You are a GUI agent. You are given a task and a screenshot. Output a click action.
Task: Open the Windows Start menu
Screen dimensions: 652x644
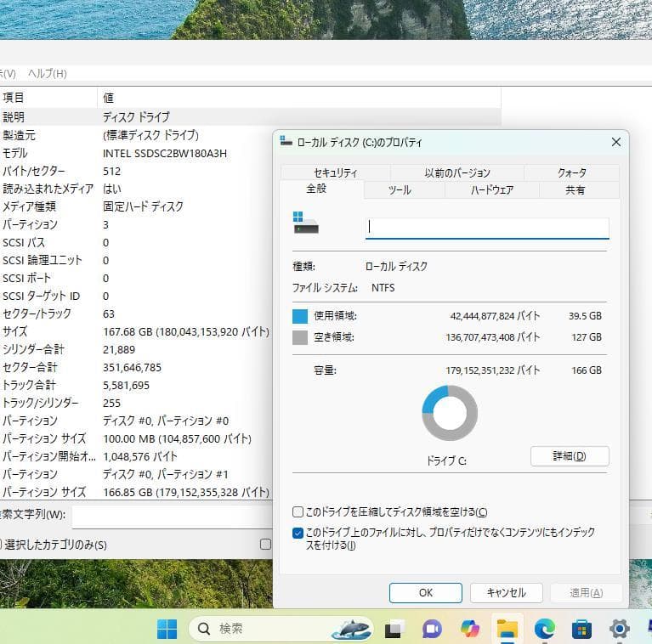click(167, 629)
